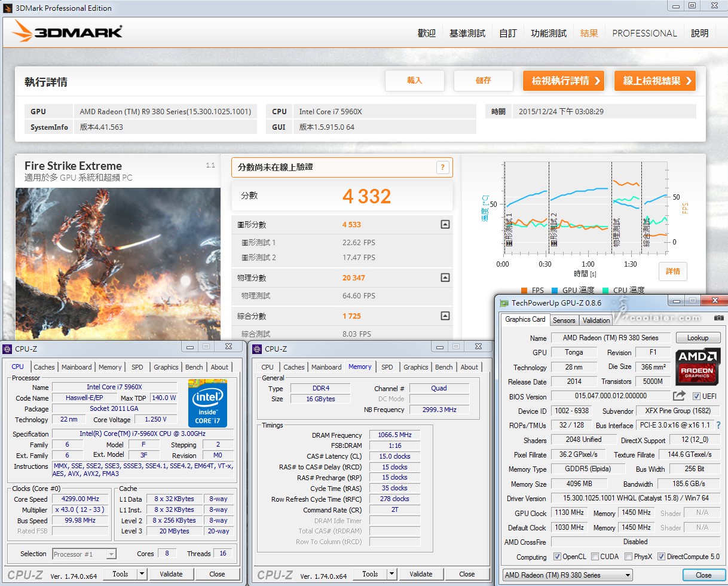
Task: Take a GPU-Z screenshot with the camera icon
Action: pyautogui.click(x=719, y=318)
